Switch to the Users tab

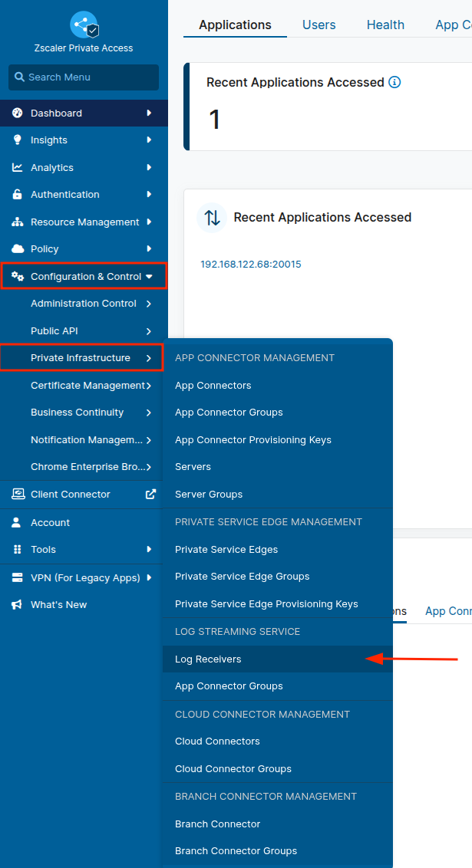319,25
